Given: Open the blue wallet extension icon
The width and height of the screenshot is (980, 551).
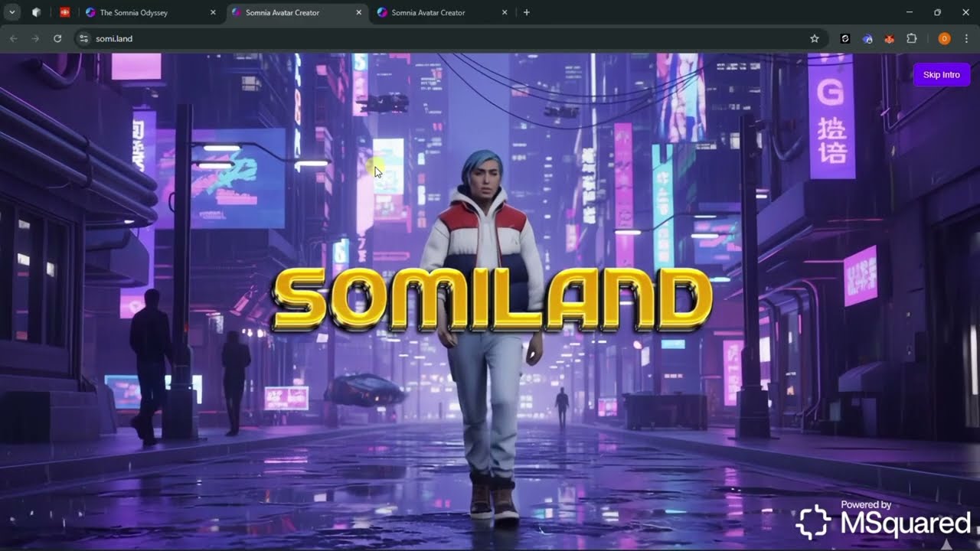Looking at the screenshot, I should pos(867,38).
